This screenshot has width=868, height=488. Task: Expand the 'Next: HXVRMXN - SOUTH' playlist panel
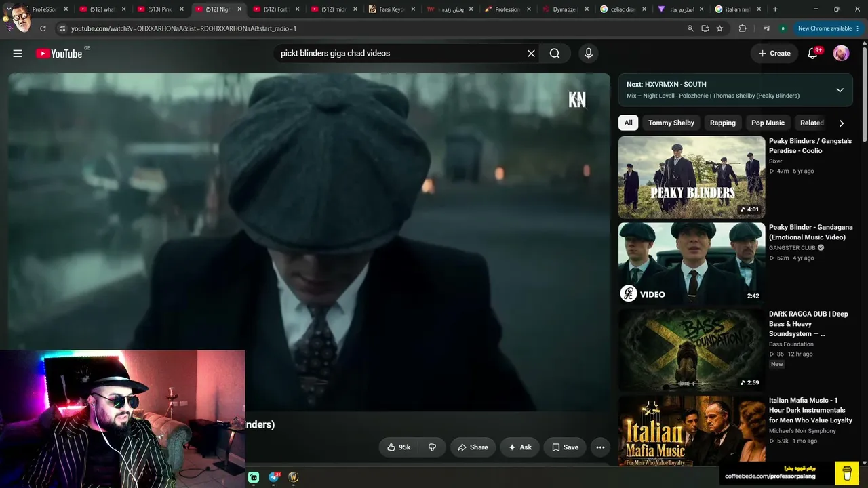click(840, 90)
